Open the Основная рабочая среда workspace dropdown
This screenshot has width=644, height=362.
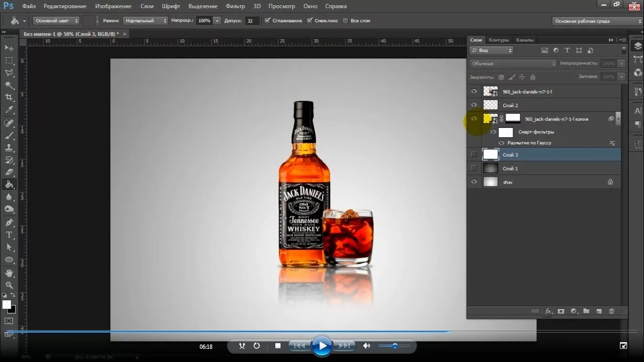597,21
